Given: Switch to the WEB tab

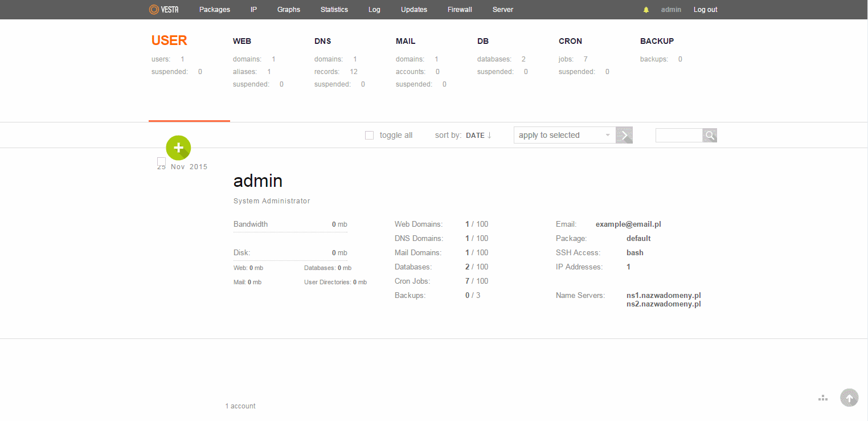Looking at the screenshot, I should coord(242,41).
